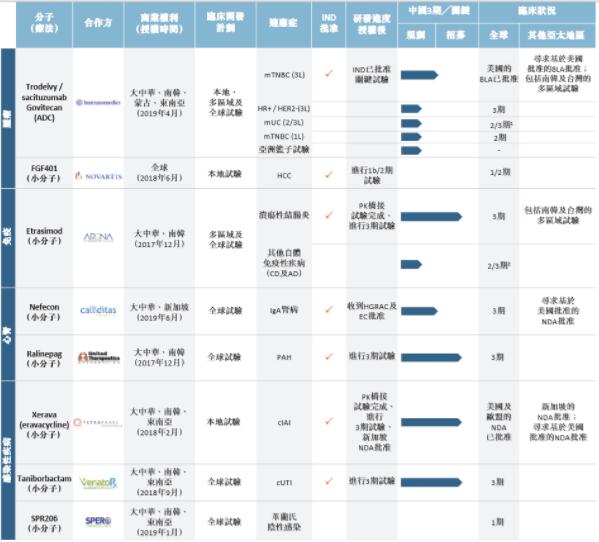Click the HR+ / HER2-(3L) indication
The height and width of the screenshot is (542, 599).
click(284, 109)
